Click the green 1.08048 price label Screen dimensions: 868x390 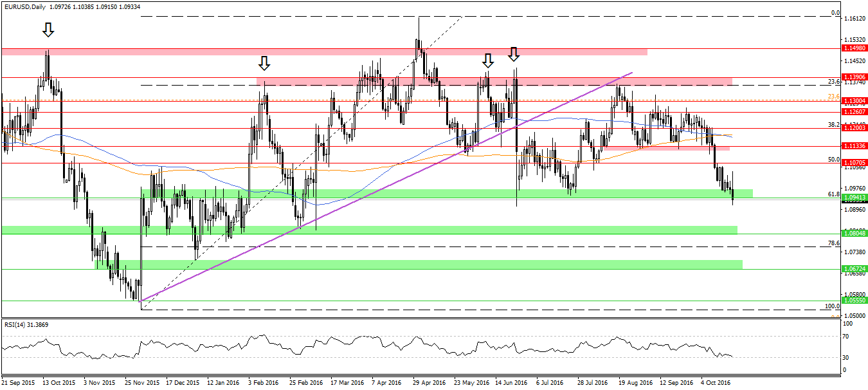click(x=855, y=234)
